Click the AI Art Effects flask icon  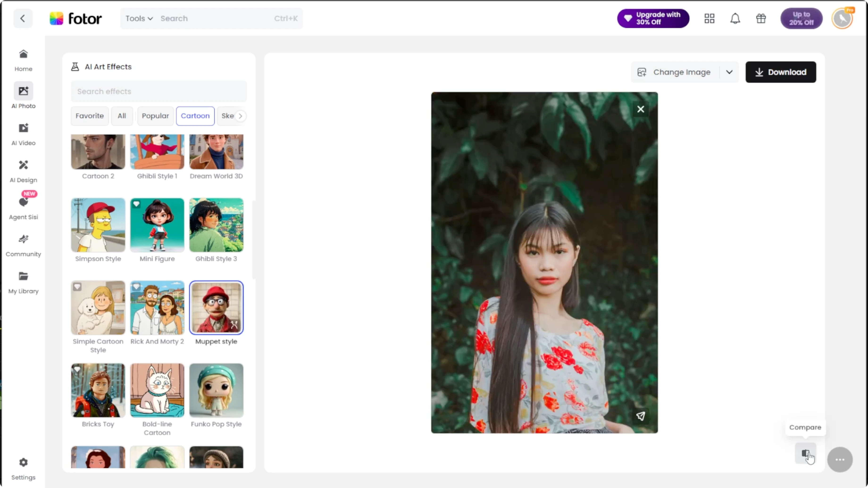pos(75,66)
